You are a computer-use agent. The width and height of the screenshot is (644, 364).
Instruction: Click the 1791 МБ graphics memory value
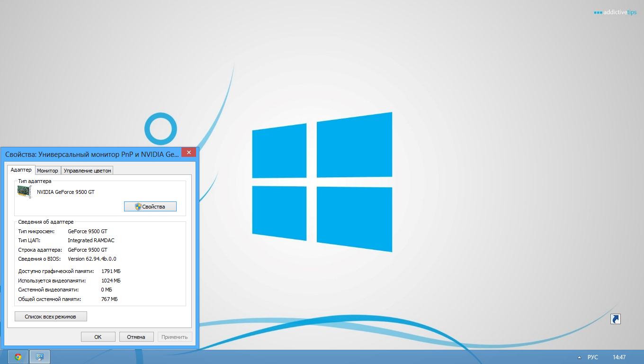(x=111, y=271)
